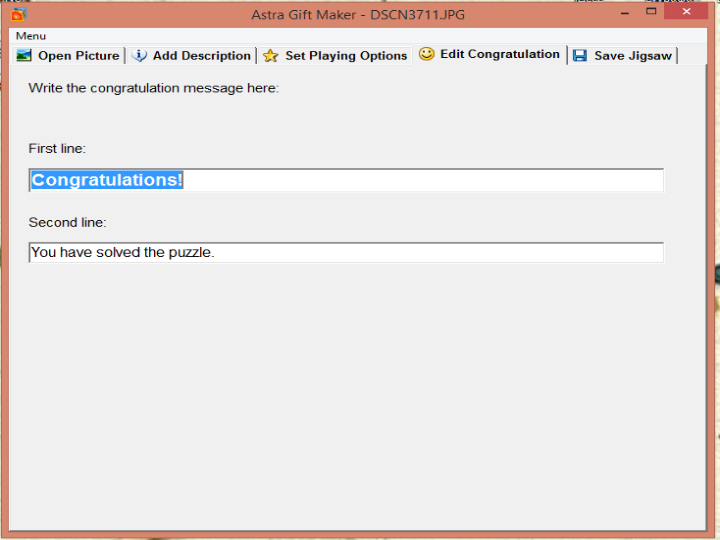Click the Open Picture landscape icon

24,56
